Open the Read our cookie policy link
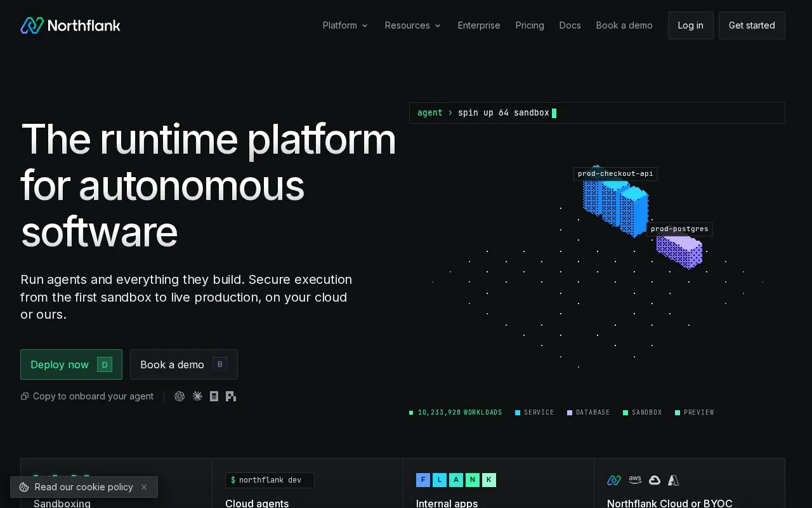Image resolution: width=812 pixels, height=508 pixels. click(84, 487)
